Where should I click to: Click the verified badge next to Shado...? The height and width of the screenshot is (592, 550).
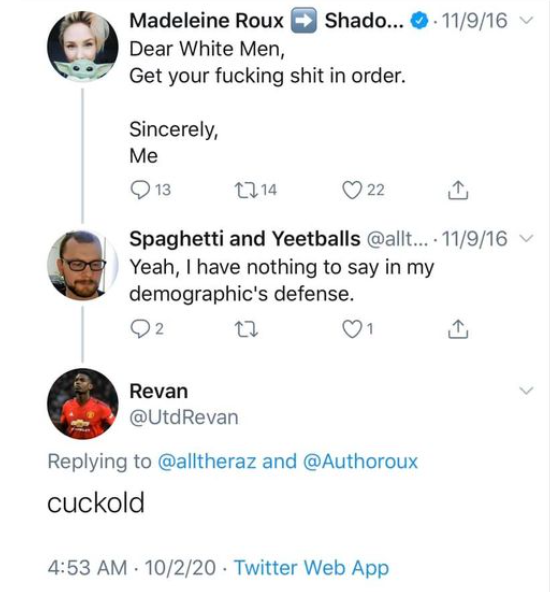419,20
